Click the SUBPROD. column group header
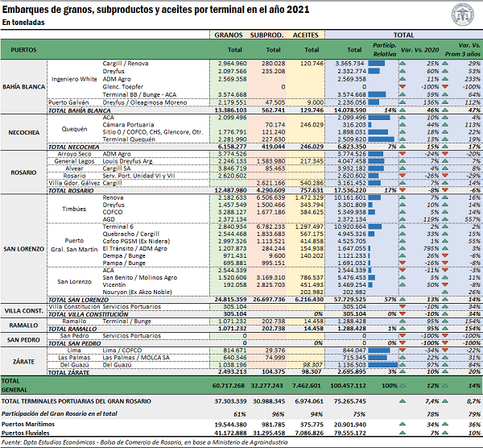 pos(266,35)
